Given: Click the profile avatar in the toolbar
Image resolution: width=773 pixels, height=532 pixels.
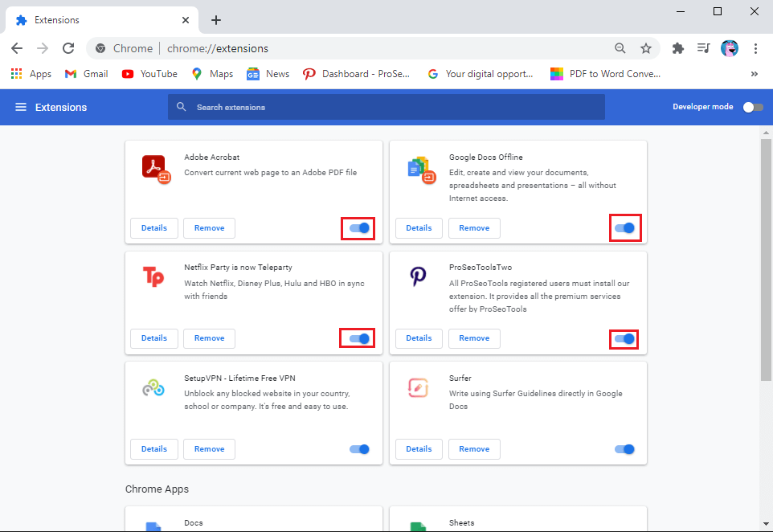Looking at the screenshot, I should [x=730, y=48].
